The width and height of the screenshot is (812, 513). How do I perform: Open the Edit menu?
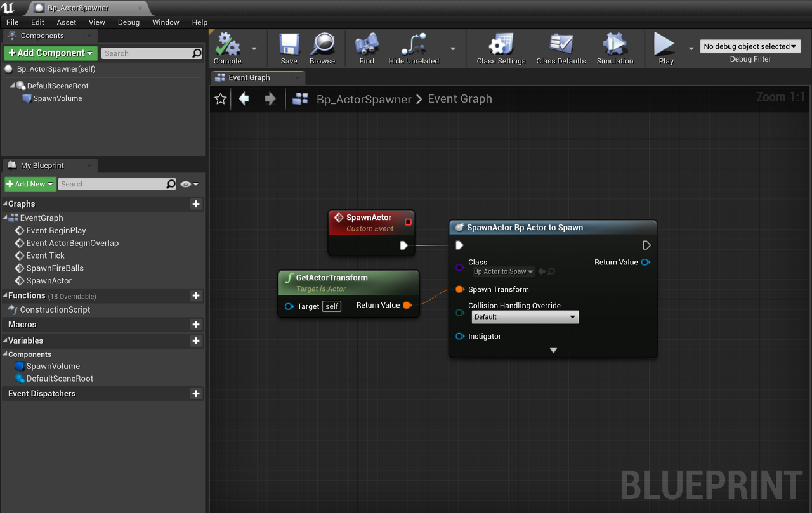pyautogui.click(x=37, y=22)
